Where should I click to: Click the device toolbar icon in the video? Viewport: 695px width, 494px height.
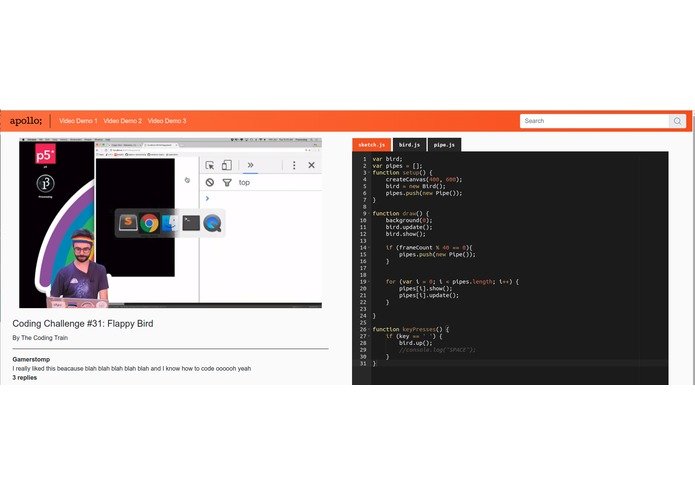[226, 165]
